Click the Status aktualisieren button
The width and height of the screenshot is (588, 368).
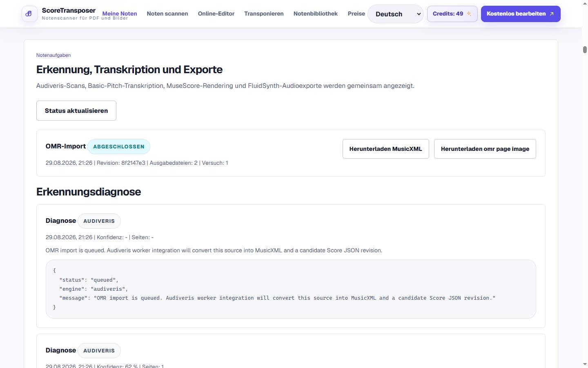pos(76,110)
